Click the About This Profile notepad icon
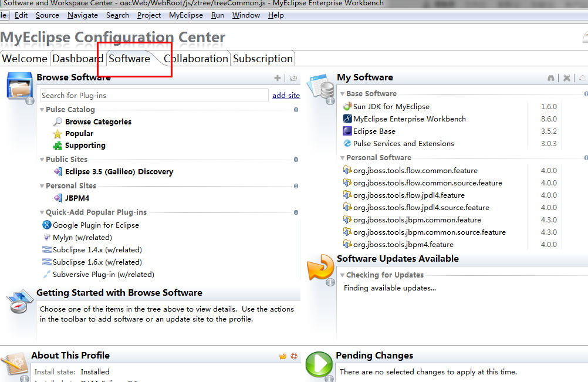This screenshot has width=588, height=382. tap(14, 364)
